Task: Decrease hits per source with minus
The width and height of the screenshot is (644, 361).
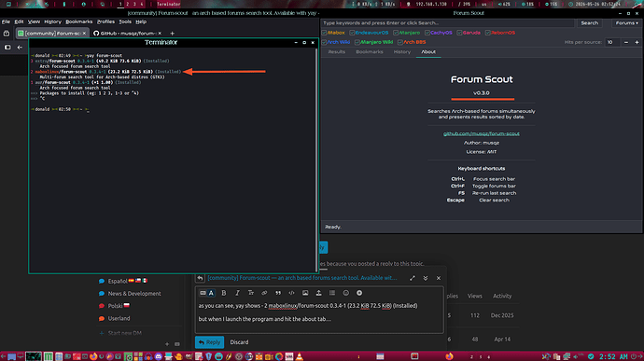Action: click(626, 42)
